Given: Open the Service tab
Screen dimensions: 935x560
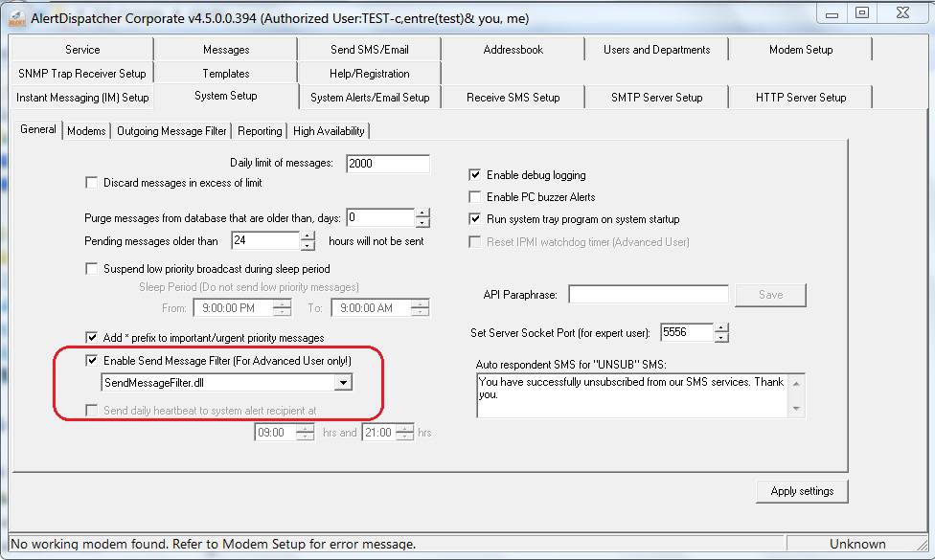Looking at the screenshot, I should click(82, 50).
